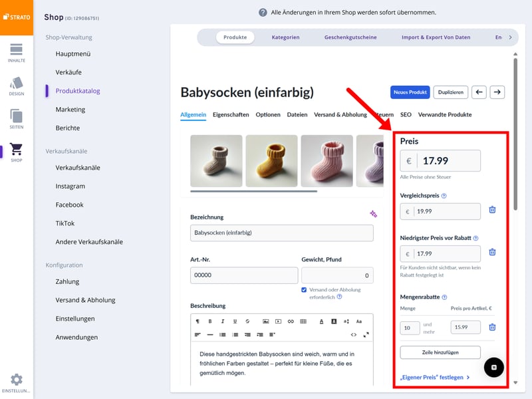Screen dimensions: 532x399
Task: Click the Duplizieren button
Action: click(451, 92)
